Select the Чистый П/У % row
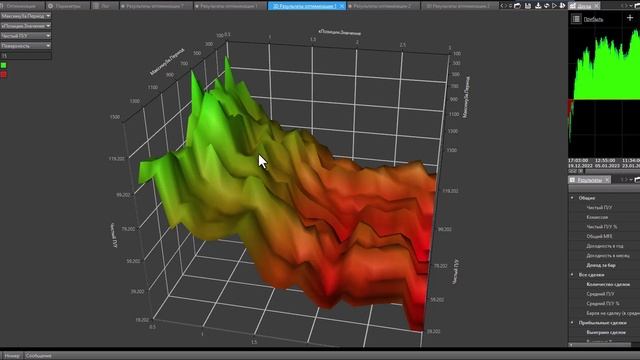640x360 pixels. click(x=604, y=227)
